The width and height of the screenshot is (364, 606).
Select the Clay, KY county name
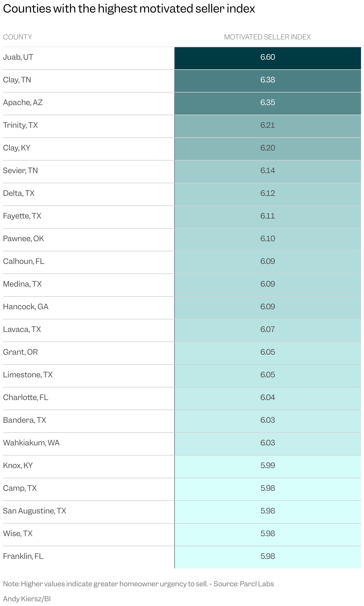pos(17,148)
